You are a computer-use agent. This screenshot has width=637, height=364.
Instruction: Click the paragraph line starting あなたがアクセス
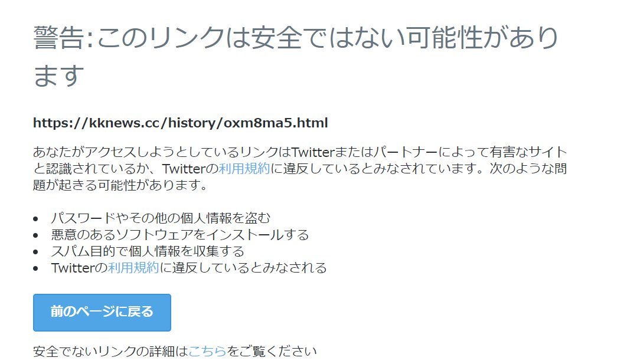300,152
